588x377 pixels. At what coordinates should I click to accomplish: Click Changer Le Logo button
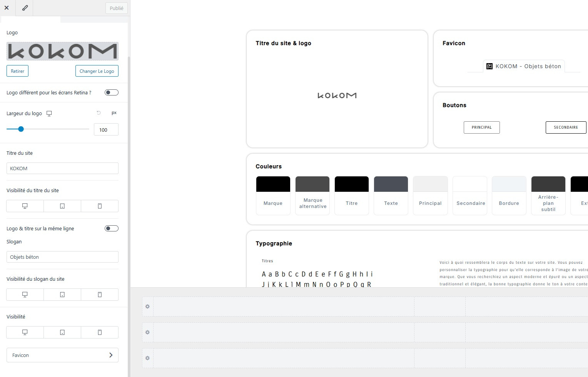(x=97, y=71)
